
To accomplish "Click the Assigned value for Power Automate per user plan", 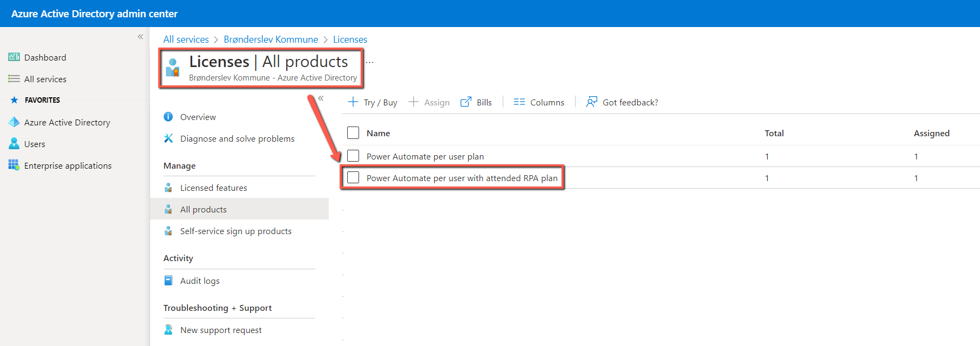I will pyautogui.click(x=916, y=156).
